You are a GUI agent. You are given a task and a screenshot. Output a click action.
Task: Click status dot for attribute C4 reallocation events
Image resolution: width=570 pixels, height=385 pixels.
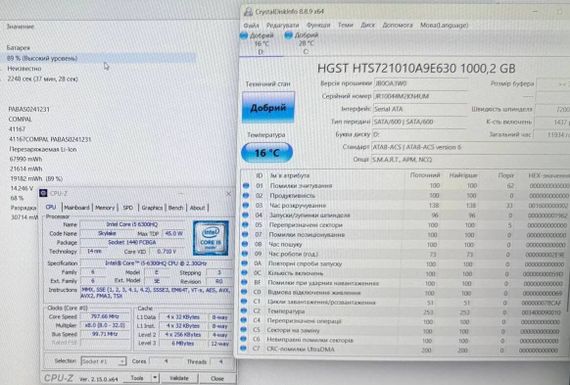pyautogui.click(x=244, y=321)
